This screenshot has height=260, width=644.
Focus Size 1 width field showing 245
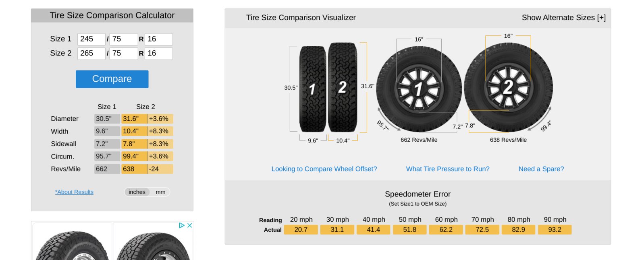point(91,39)
